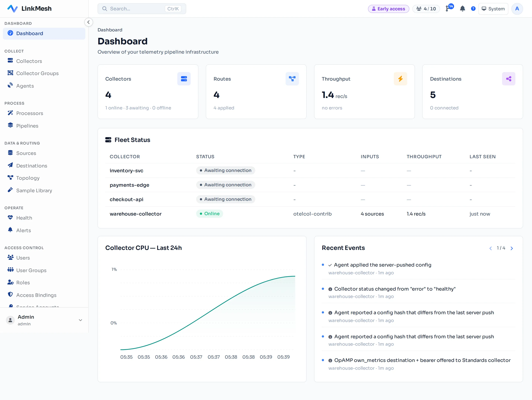Image resolution: width=532 pixels, height=400 pixels.
Task: Click the Online status badge
Action: point(209,214)
